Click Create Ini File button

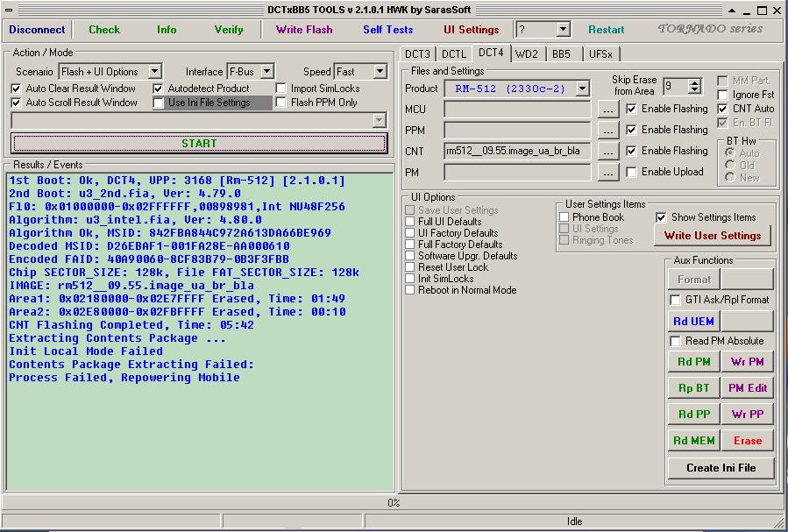coord(721,468)
